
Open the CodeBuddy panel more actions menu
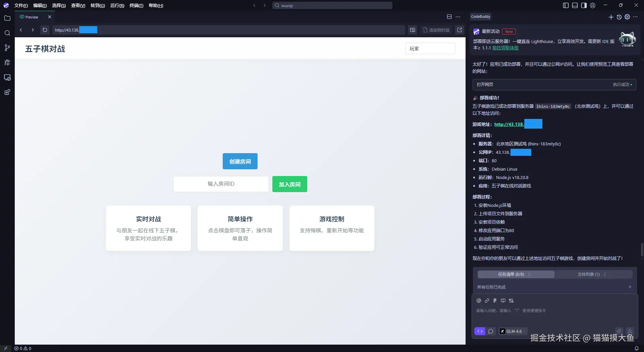coord(635,17)
